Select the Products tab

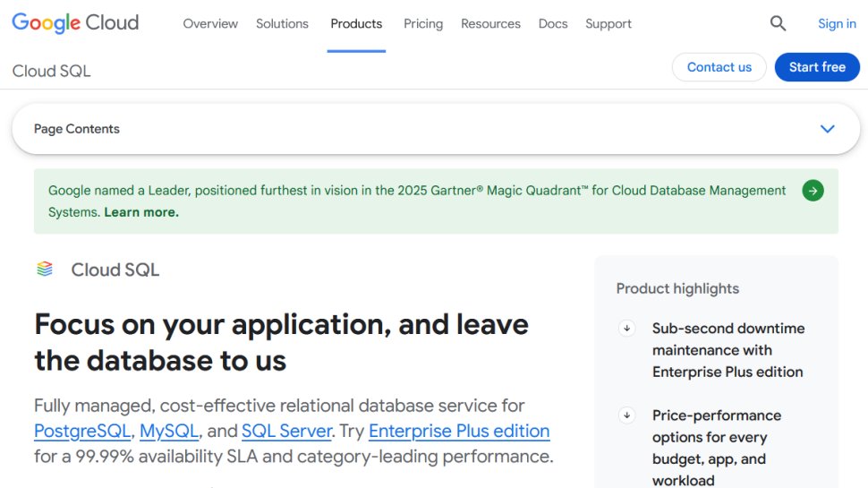pyautogui.click(x=356, y=24)
